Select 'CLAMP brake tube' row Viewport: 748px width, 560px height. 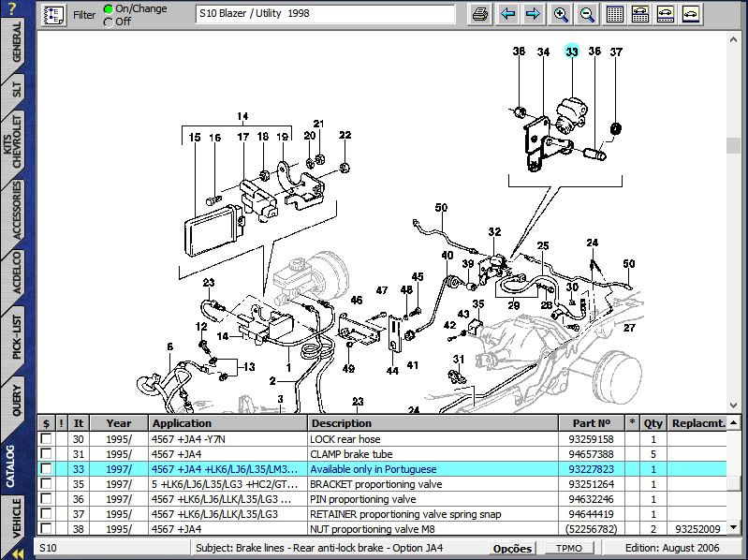(382, 453)
